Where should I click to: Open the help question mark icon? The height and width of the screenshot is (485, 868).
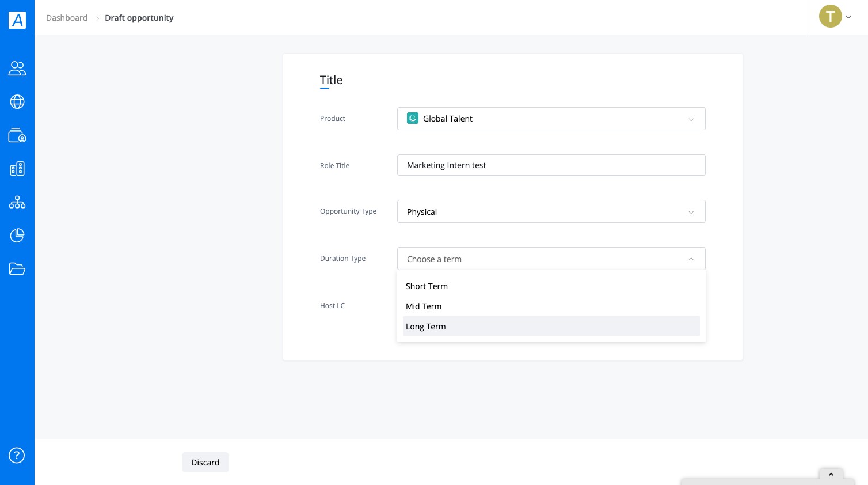pyautogui.click(x=17, y=456)
